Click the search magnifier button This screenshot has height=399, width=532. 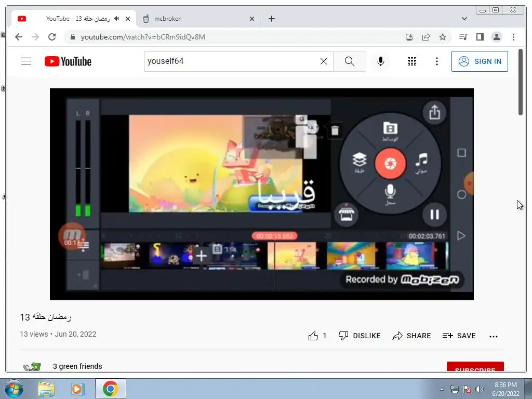(x=350, y=61)
